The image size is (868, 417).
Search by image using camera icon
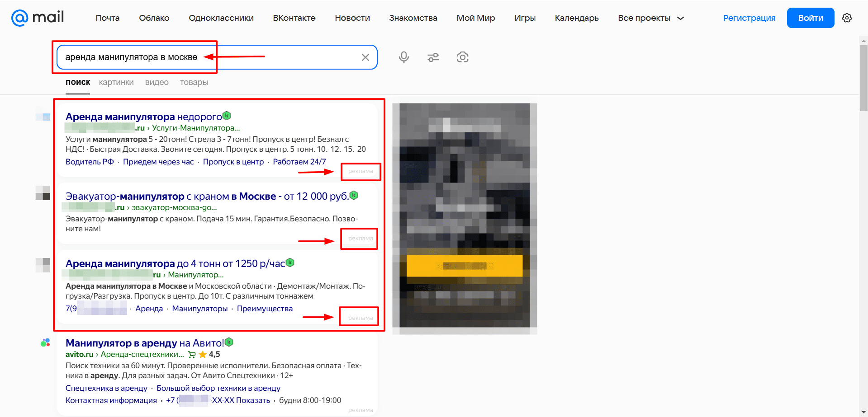pos(462,57)
